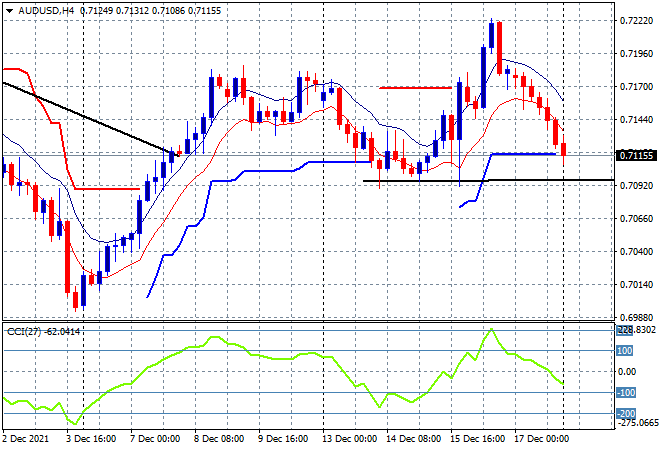Click the CCI(27) -62.0414 indicator label
660x450 pixels.
click(43, 332)
